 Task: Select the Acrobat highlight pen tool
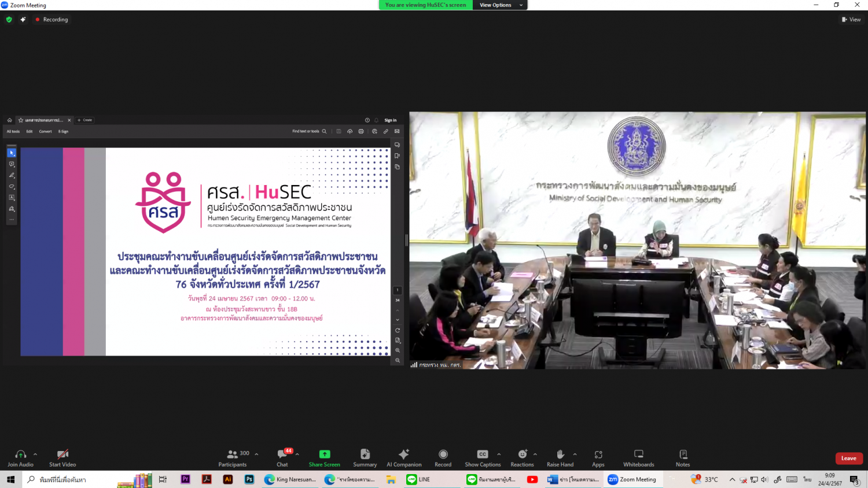(12, 175)
